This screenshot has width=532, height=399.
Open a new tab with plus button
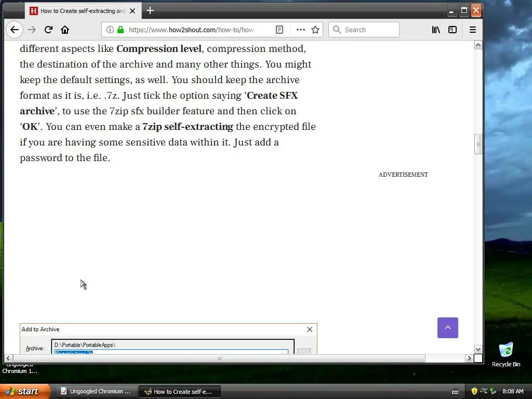[x=150, y=11]
